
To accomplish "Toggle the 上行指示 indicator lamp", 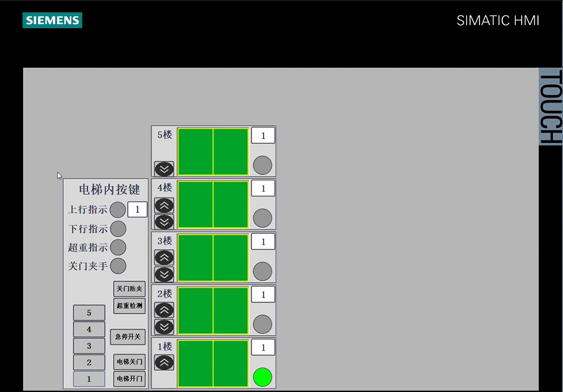I will (x=118, y=209).
